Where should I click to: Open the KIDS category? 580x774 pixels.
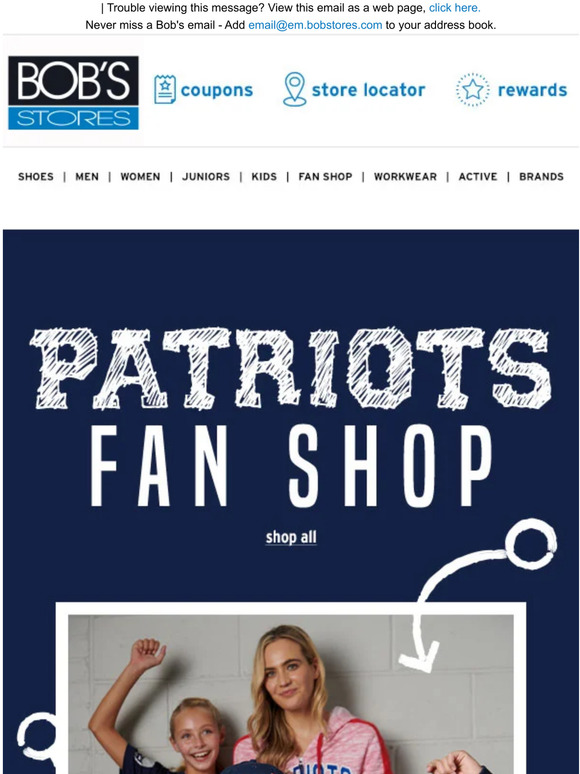(x=264, y=177)
